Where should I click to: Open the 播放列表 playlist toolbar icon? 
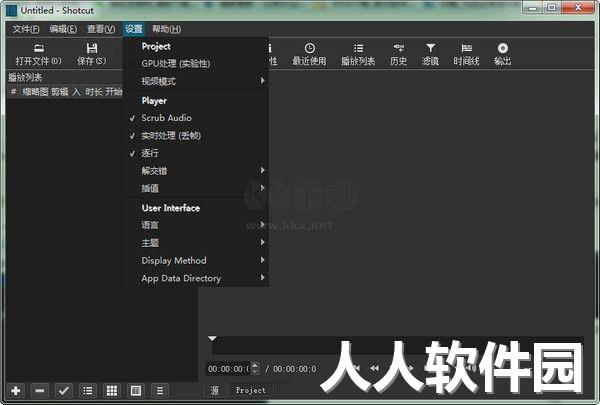tap(358, 54)
